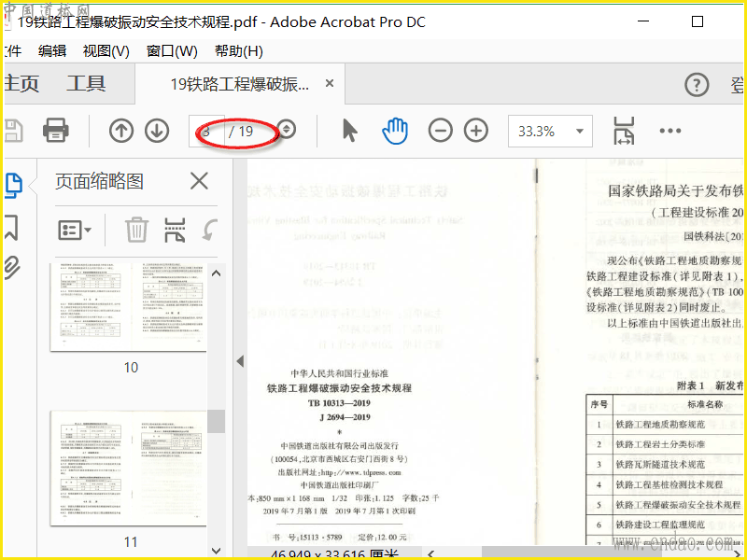Collapse the navigation pane with the left triangle
747x560 pixels.
pos(240,361)
